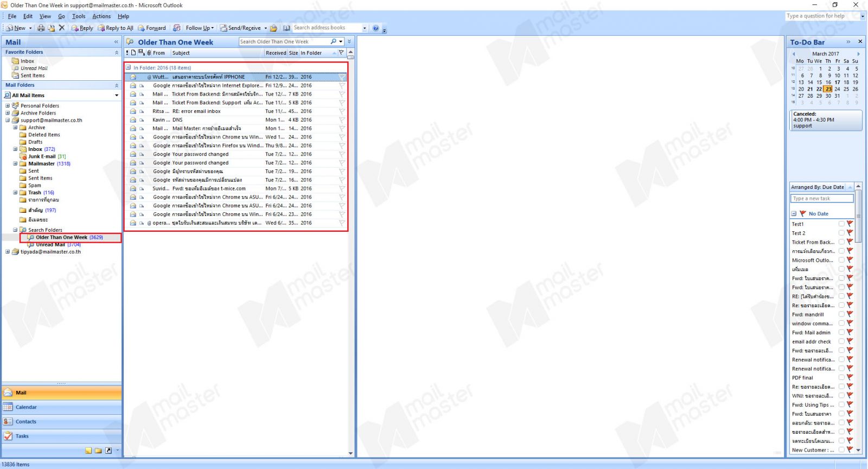The image size is (868, 469).
Task: Open the Follow Up dropdown
Action: coord(200,28)
